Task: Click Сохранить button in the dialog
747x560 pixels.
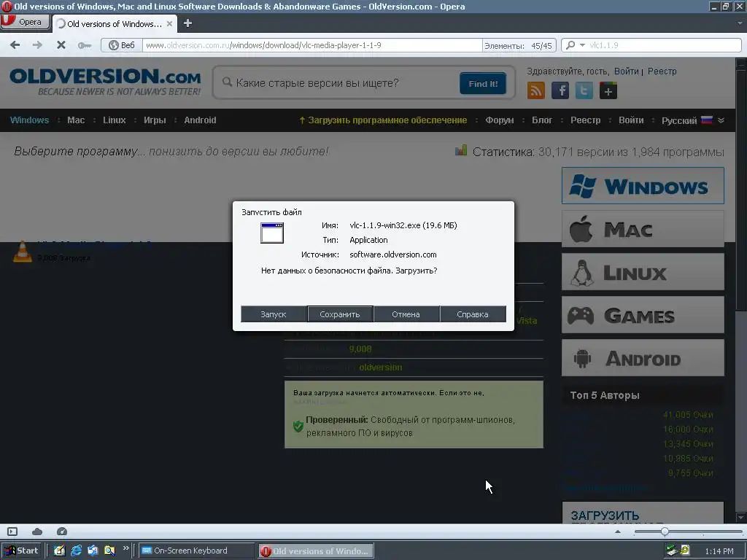Action: [x=340, y=314]
